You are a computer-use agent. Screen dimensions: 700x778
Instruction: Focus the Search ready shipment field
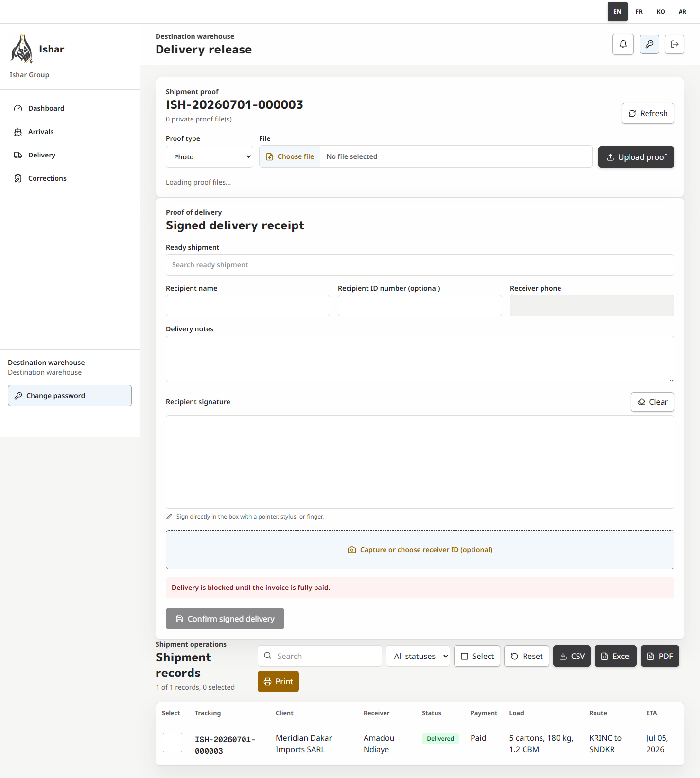(420, 265)
